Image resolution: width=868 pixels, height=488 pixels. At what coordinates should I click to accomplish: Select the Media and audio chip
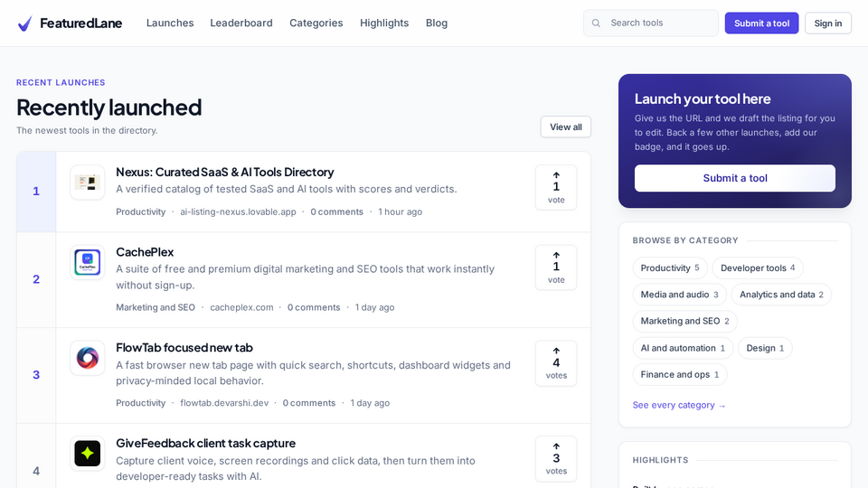tap(679, 295)
